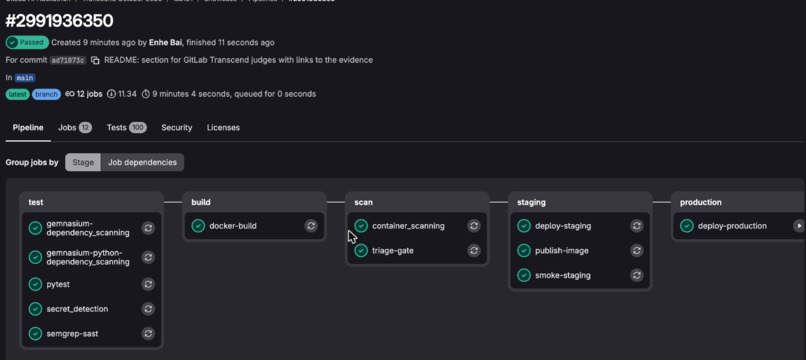Run the deploy-production job play button
Viewport: 806px width, 360px height.
pyautogui.click(x=798, y=226)
